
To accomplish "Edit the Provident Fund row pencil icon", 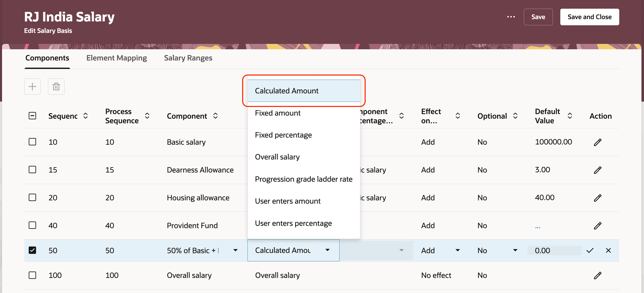I will pyautogui.click(x=598, y=226).
